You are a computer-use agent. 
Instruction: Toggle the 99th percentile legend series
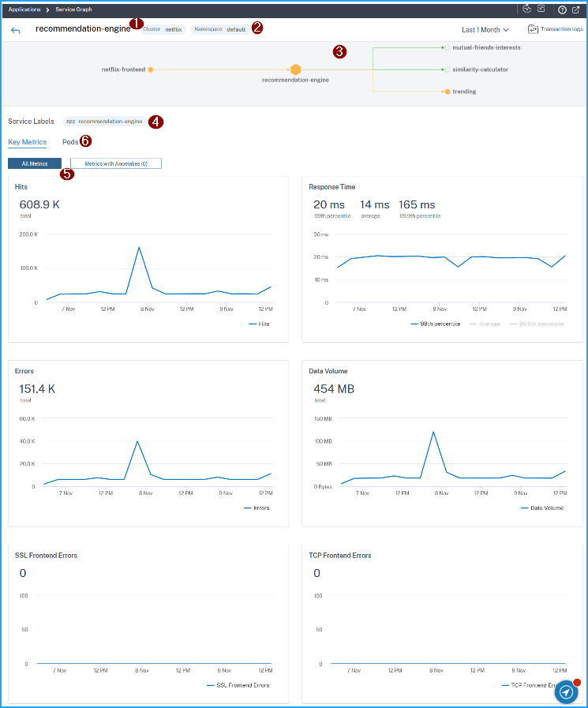coord(435,324)
